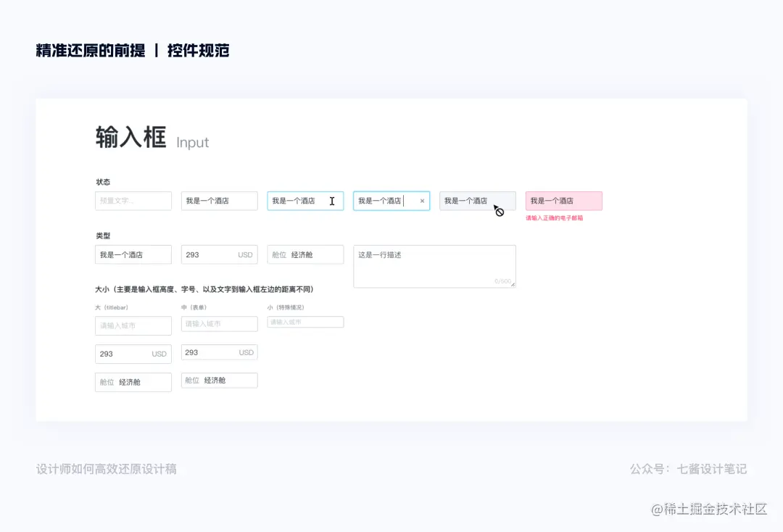
Task: Click the large 请输入城市 input under 大 titlebar
Action: click(133, 325)
